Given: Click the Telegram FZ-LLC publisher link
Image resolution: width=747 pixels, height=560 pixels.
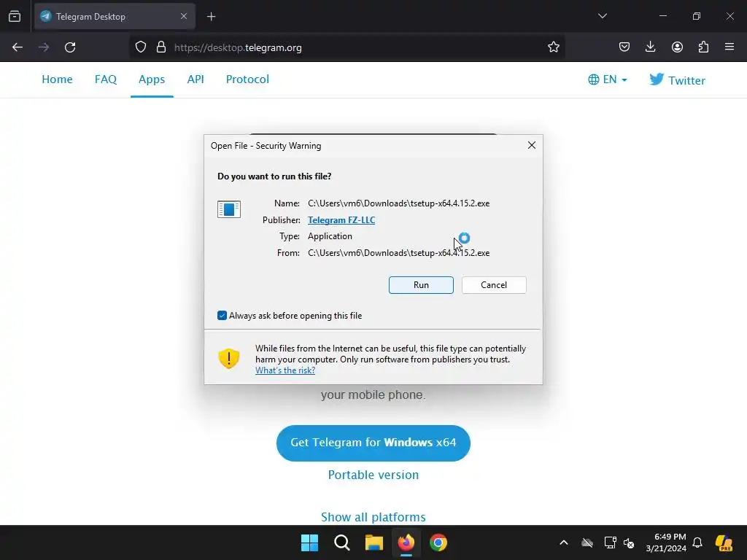Looking at the screenshot, I should (341, 220).
